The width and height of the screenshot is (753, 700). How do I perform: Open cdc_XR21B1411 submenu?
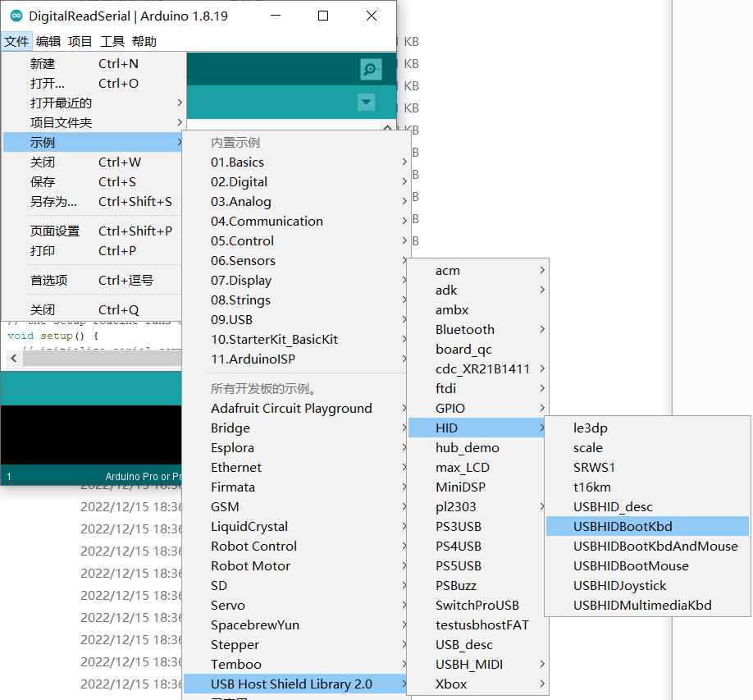tap(478, 369)
